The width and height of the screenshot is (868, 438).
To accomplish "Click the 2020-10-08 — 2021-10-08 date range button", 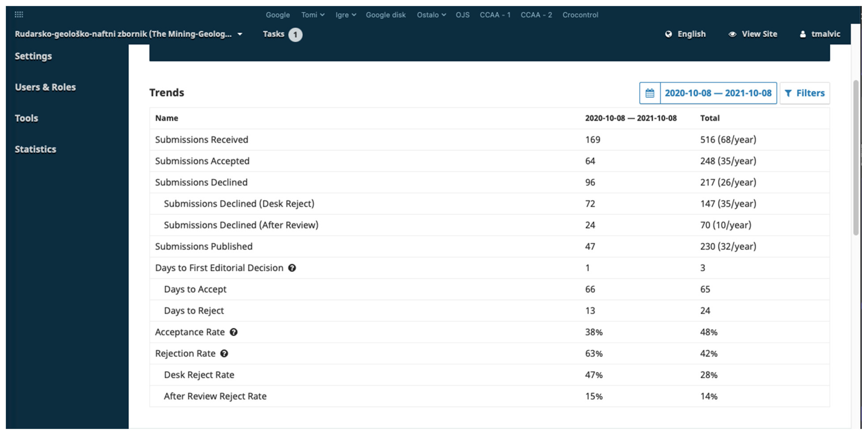I will pos(718,93).
